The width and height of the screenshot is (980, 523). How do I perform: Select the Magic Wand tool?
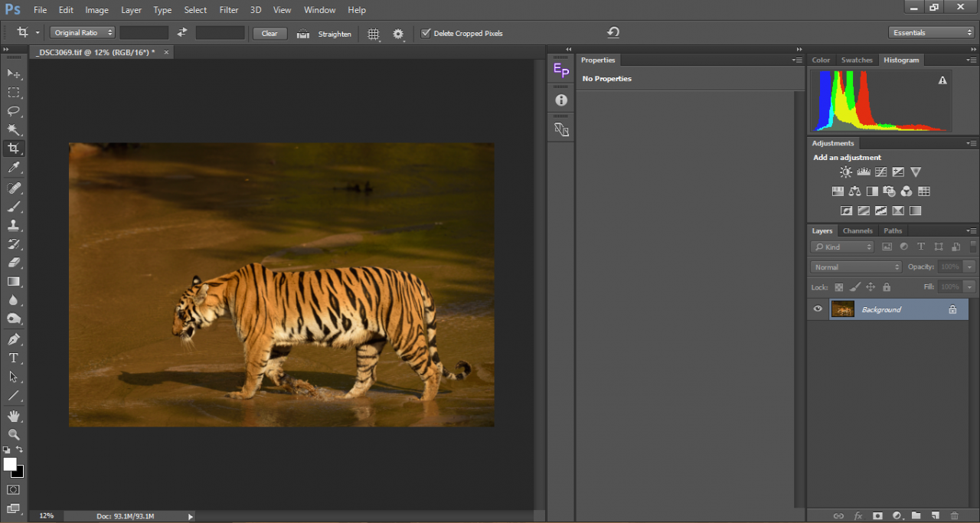pyautogui.click(x=14, y=129)
